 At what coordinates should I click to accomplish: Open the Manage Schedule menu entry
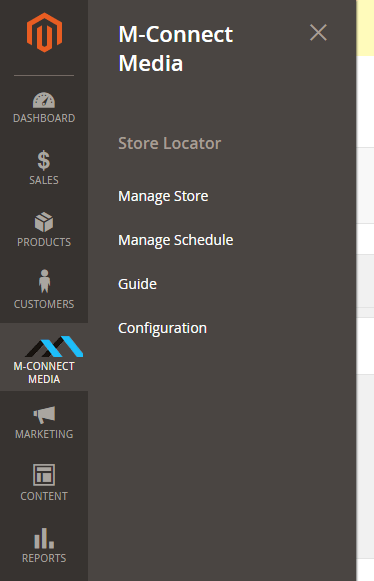[x=176, y=240]
